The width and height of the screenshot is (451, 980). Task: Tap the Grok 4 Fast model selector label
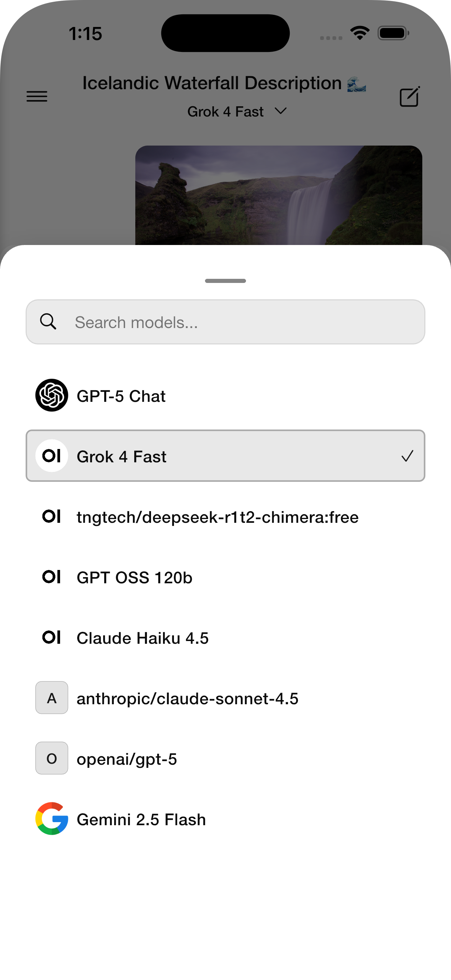click(225, 112)
